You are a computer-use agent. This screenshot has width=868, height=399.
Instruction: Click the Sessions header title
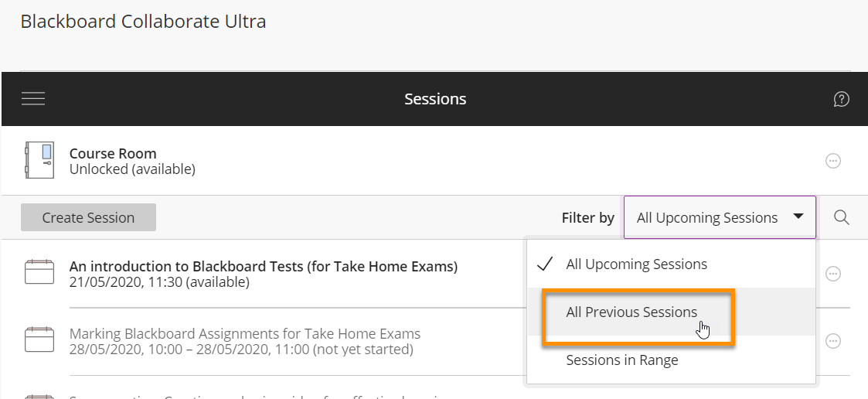point(435,99)
